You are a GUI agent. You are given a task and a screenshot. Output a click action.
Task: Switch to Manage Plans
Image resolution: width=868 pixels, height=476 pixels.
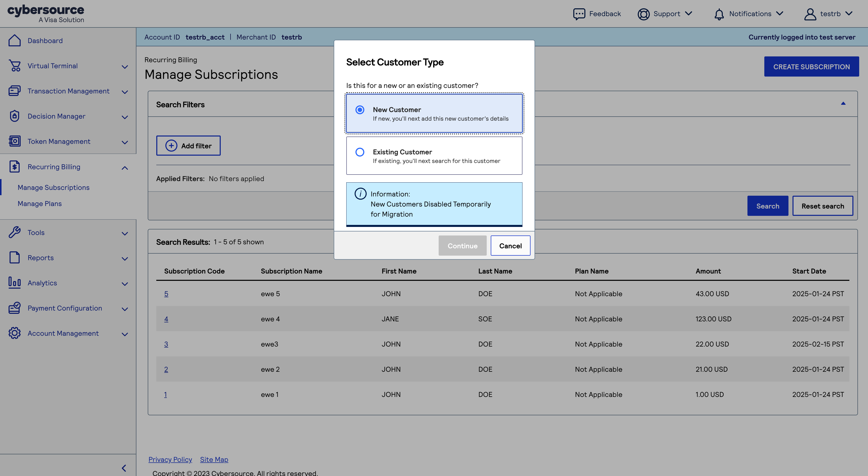tap(40, 203)
